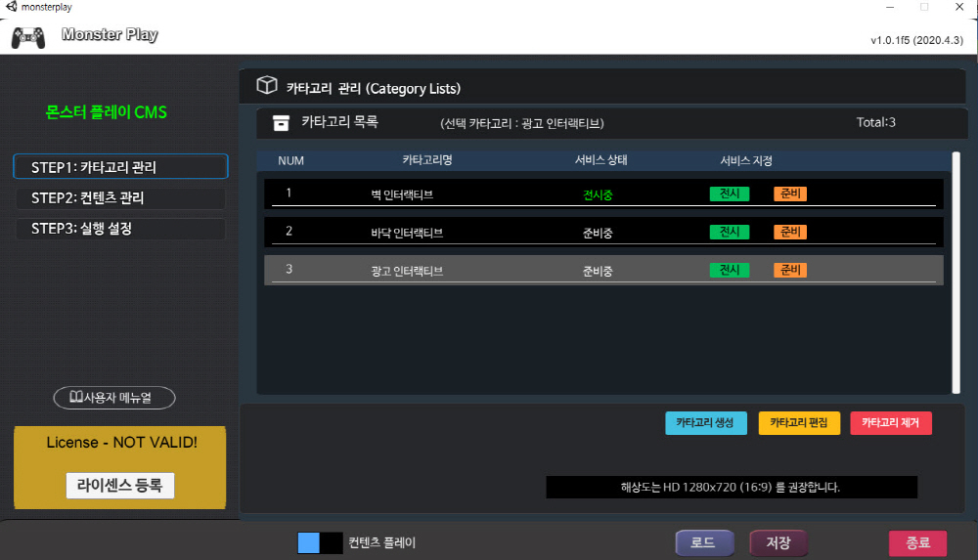Click the 로드 load button
The height and width of the screenshot is (560, 978).
(x=704, y=542)
